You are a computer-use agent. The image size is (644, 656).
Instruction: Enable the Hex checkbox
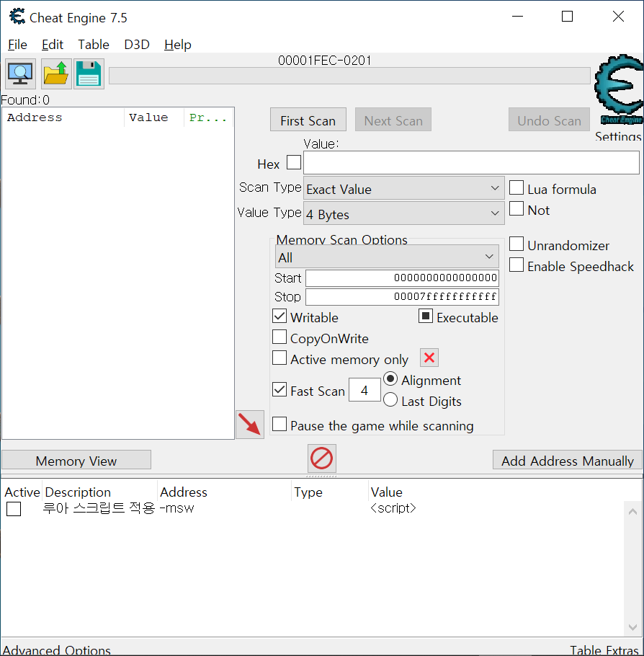294,163
